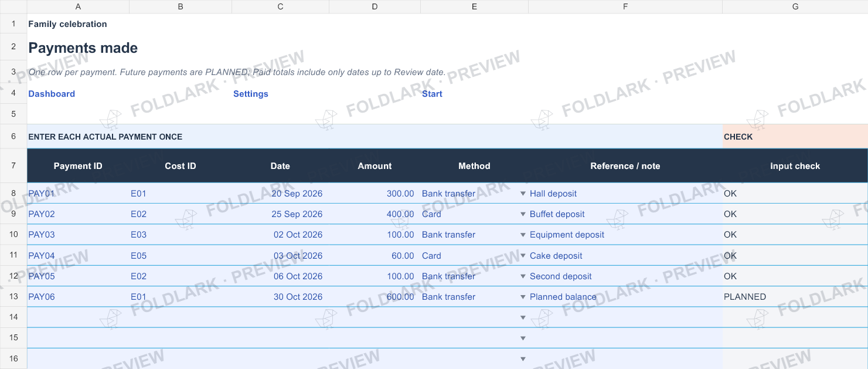Click the Input check column heading
The width and height of the screenshot is (868, 369).
click(795, 166)
